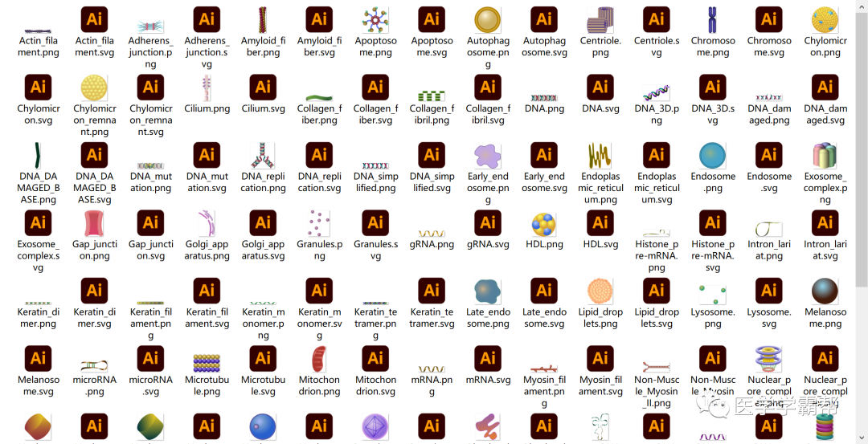Select the Cilium.png file icon
The image size is (868, 444).
(207, 88)
